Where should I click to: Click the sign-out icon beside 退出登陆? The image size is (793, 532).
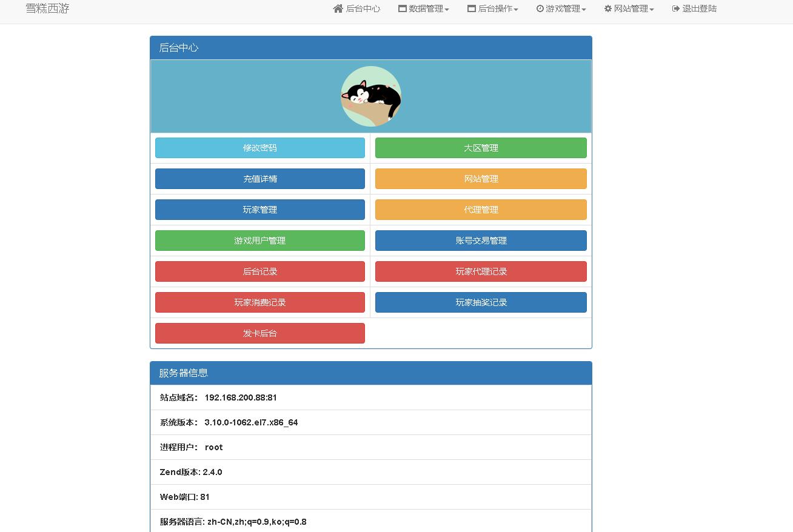tap(676, 8)
